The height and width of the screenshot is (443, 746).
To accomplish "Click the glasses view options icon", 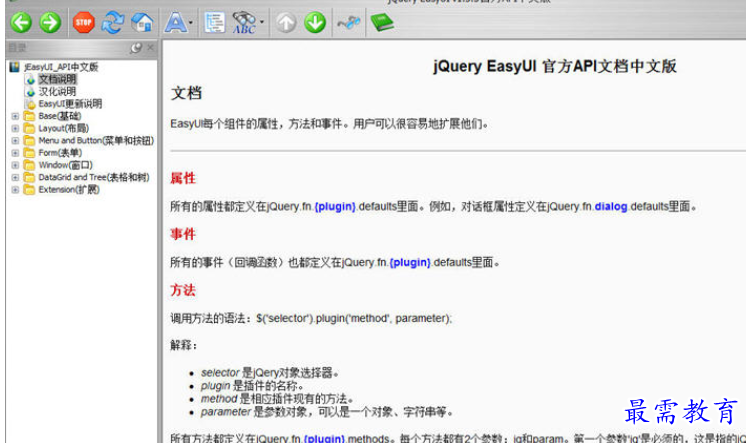I will 349,22.
